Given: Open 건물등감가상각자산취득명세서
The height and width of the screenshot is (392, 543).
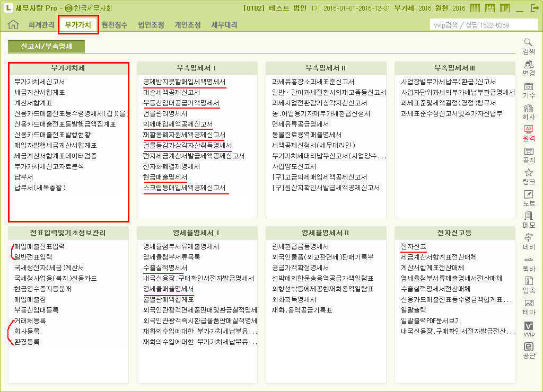Looking at the screenshot, I should click(187, 145).
